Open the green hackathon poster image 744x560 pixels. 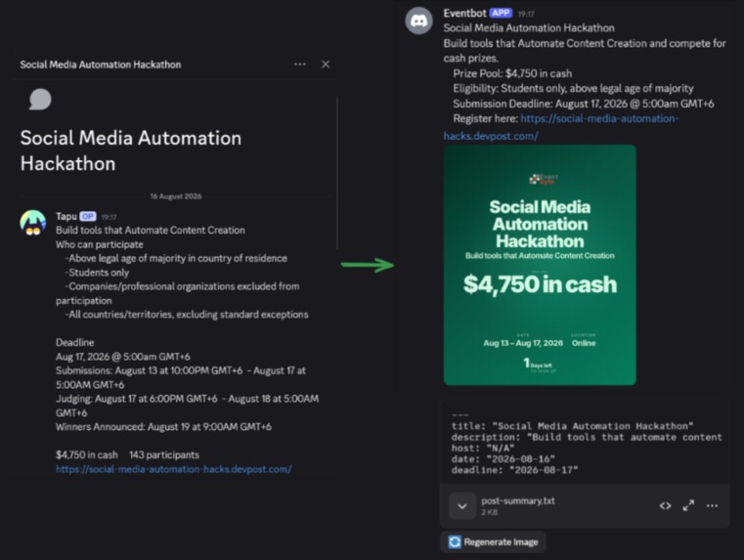pyautogui.click(x=540, y=265)
